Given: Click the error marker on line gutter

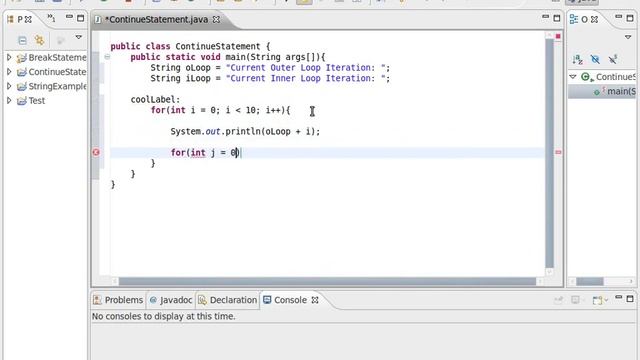Looking at the screenshot, I should point(96,152).
